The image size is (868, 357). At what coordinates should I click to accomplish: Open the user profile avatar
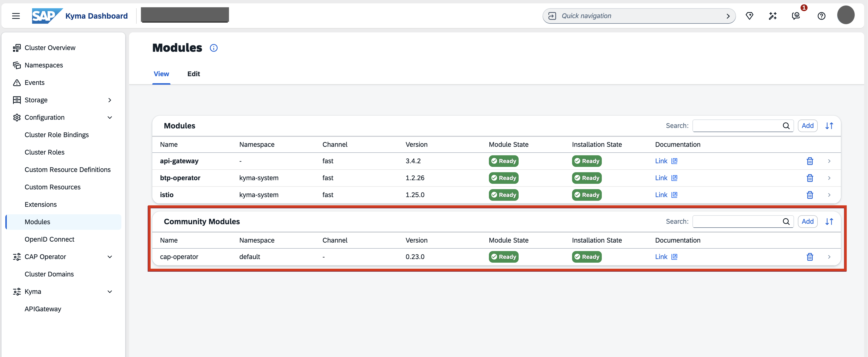coord(846,15)
